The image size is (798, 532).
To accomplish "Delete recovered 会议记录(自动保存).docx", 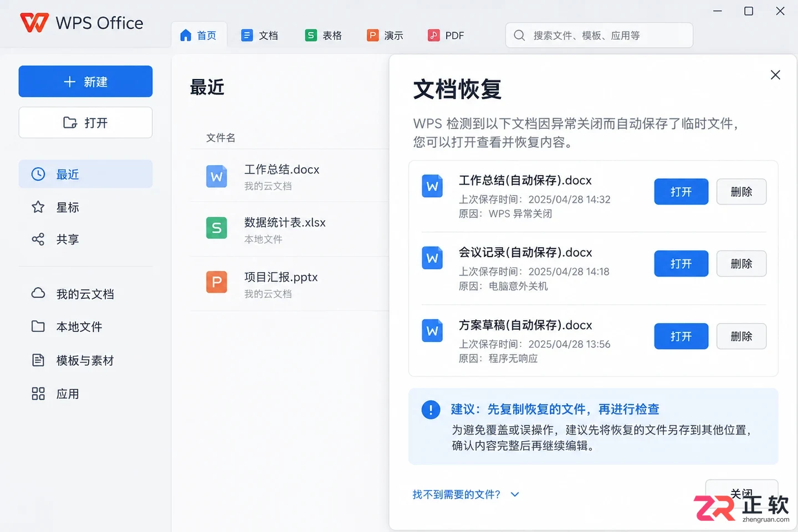I will 741,264.
